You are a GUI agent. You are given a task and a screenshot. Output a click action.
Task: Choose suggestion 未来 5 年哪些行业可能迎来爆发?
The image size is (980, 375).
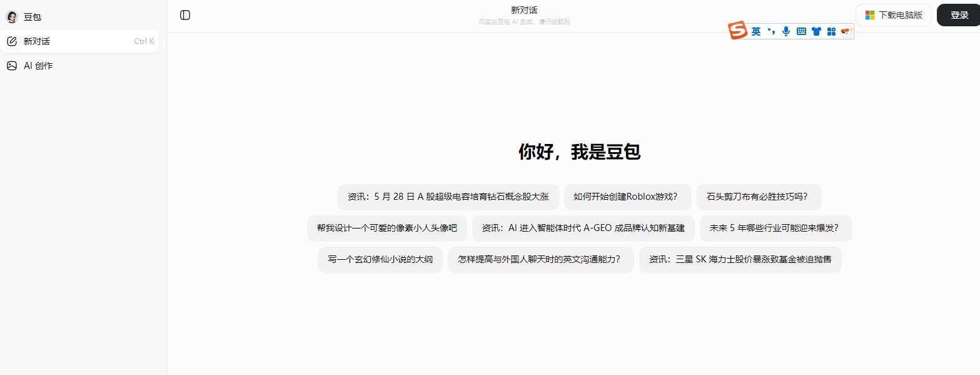coord(776,228)
